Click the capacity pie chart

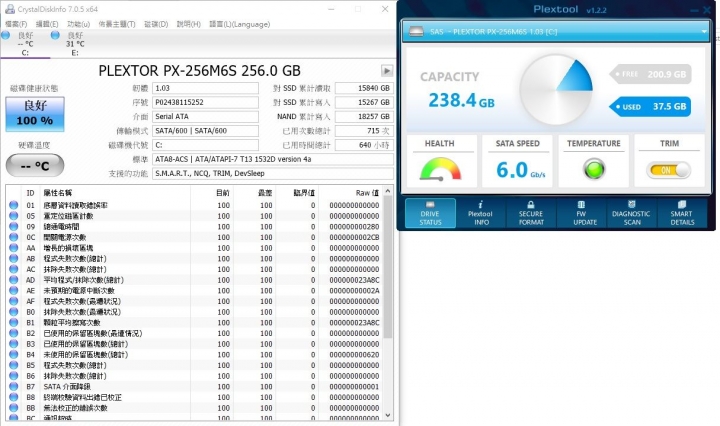(556, 90)
